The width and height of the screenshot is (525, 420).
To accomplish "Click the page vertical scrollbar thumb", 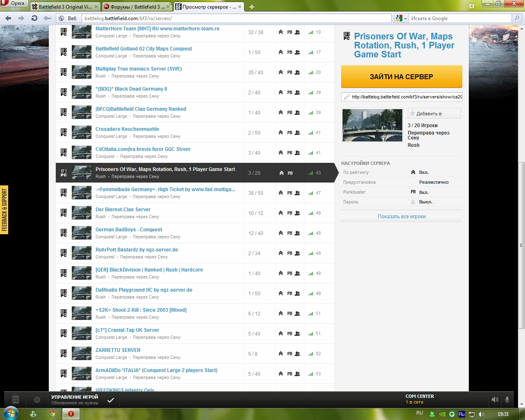I will pos(521,245).
